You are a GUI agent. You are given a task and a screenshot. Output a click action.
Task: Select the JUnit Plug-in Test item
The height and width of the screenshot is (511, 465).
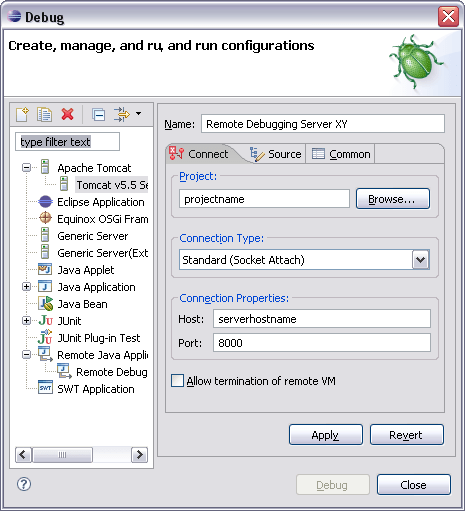tap(99, 338)
